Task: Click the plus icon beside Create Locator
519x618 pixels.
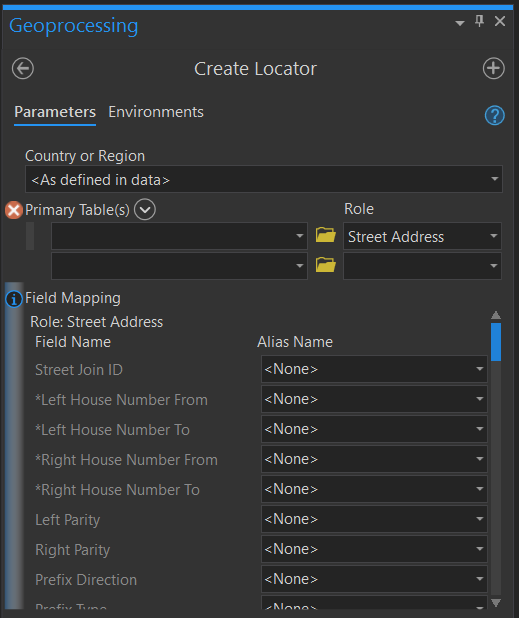Action: pyautogui.click(x=493, y=69)
